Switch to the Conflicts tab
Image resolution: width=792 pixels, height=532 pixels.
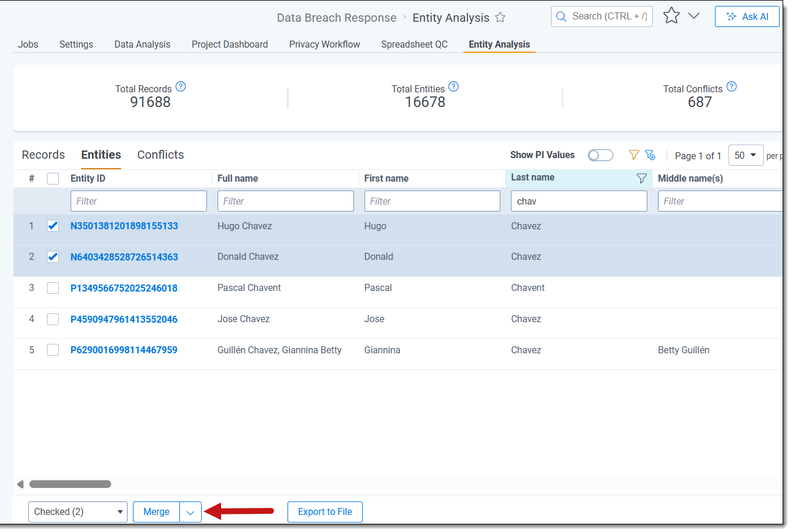click(x=161, y=155)
